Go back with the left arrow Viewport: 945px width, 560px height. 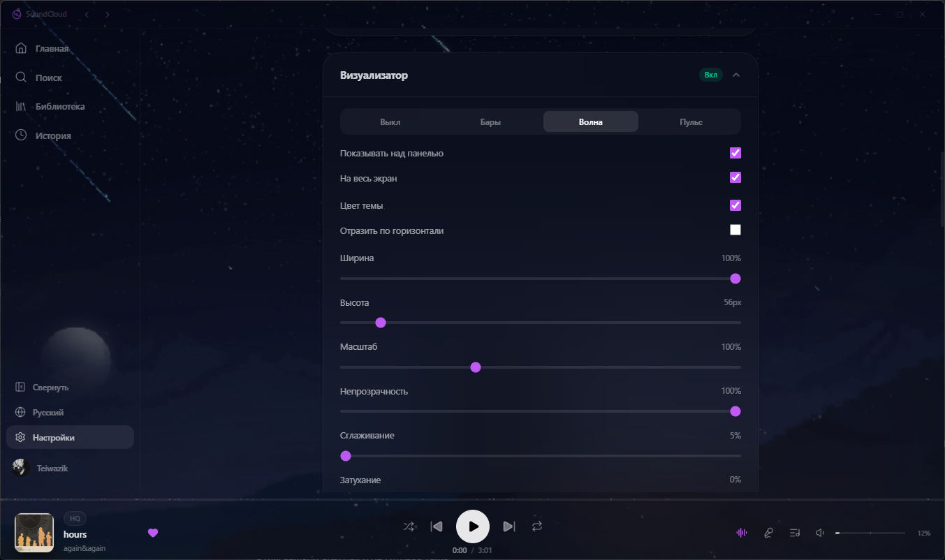(x=87, y=14)
